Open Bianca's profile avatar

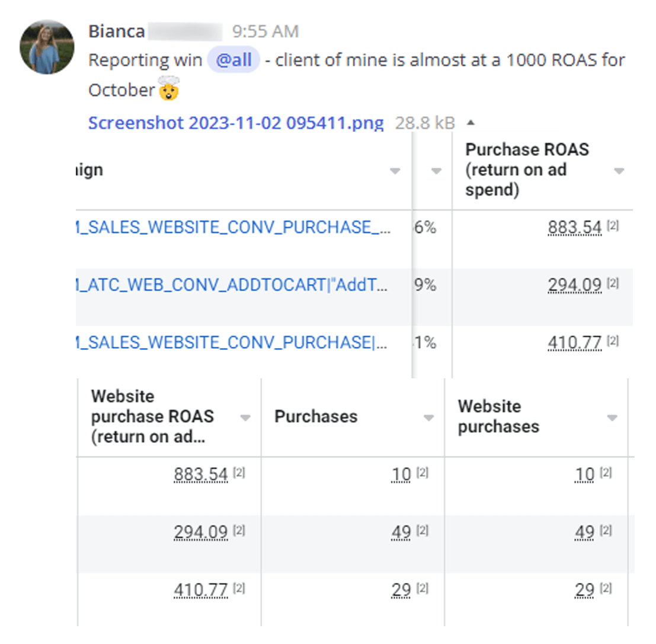[x=47, y=47]
